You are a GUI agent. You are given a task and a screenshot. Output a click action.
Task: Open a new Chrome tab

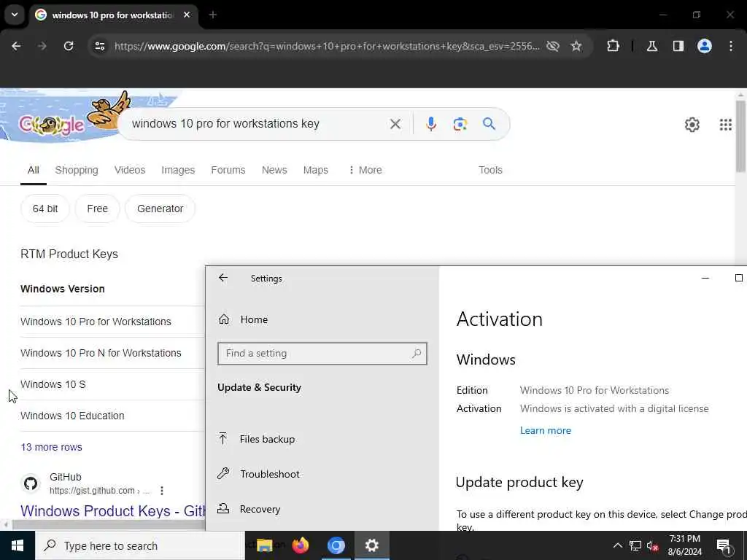[213, 15]
